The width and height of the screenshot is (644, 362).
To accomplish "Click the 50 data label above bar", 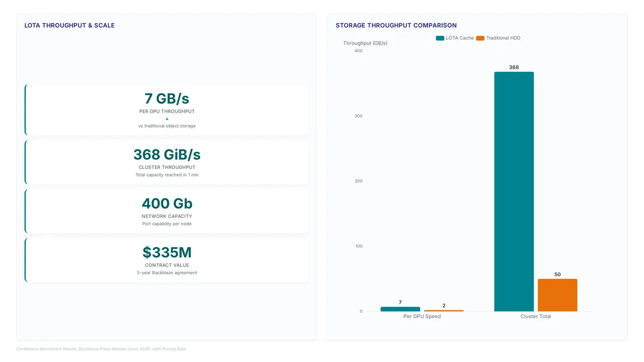I will pos(558,275).
